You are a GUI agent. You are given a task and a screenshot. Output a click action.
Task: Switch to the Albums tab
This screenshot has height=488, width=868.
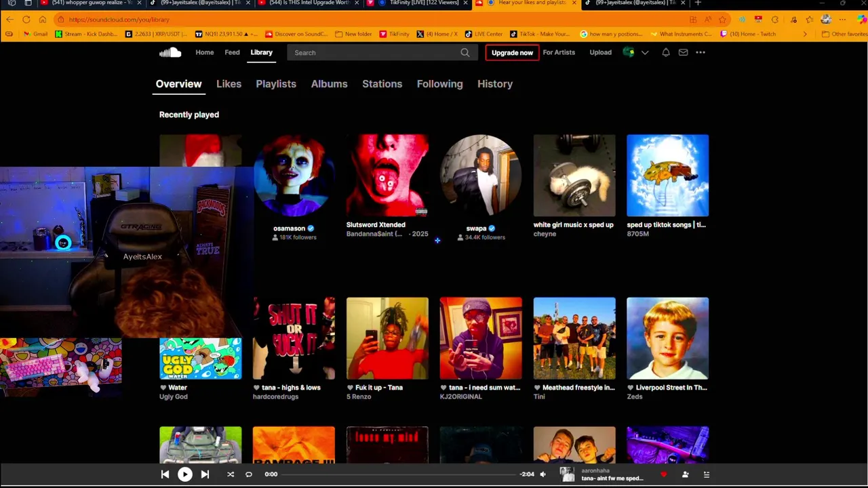pyautogui.click(x=329, y=84)
